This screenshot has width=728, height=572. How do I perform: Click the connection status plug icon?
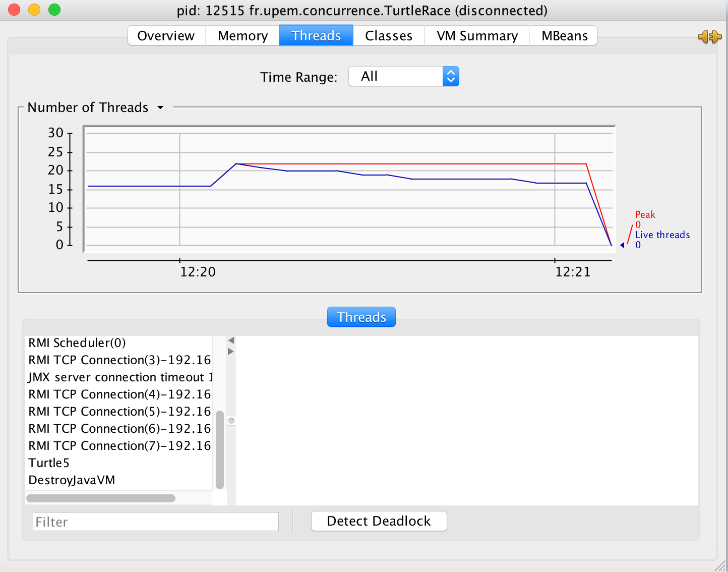(x=709, y=37)
